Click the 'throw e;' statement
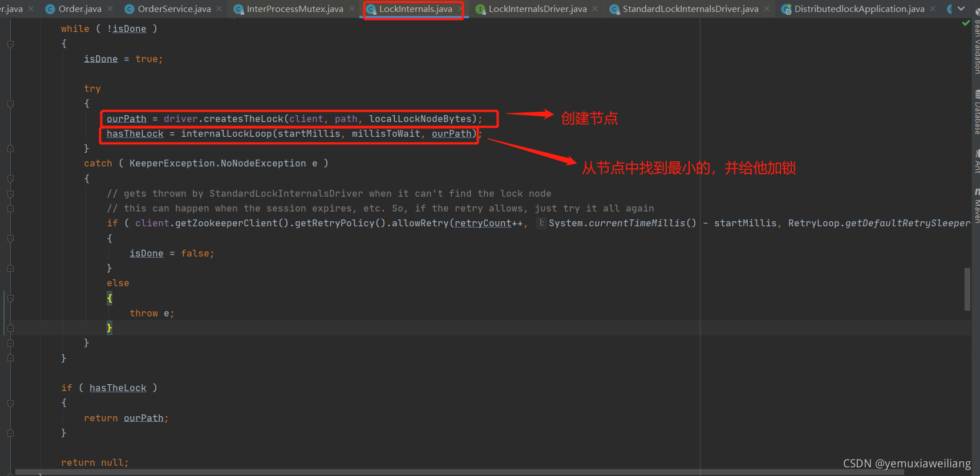This screenshot has width=980, height=476. [x=152, y=313]
